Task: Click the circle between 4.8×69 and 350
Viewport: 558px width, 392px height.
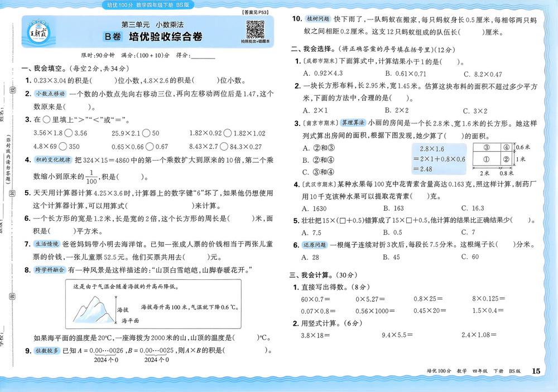Action: coord(63,146)
